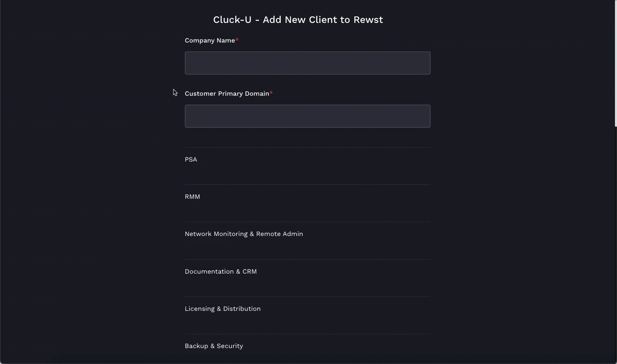Grab the vertical scrollbar thumb

click(x=615, y=63)
